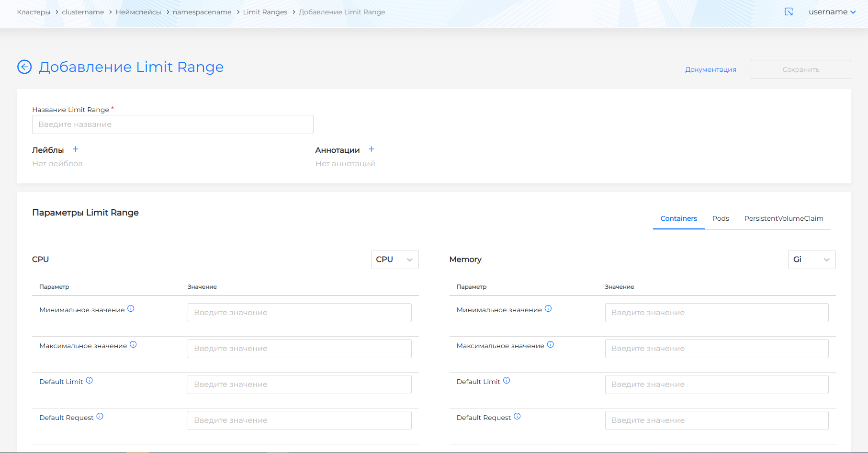Image resolution: width=868 pixels, height=453 pixels.
Task: Click the info icon for CPU Максимальное значение
Action: coord(133,345)
